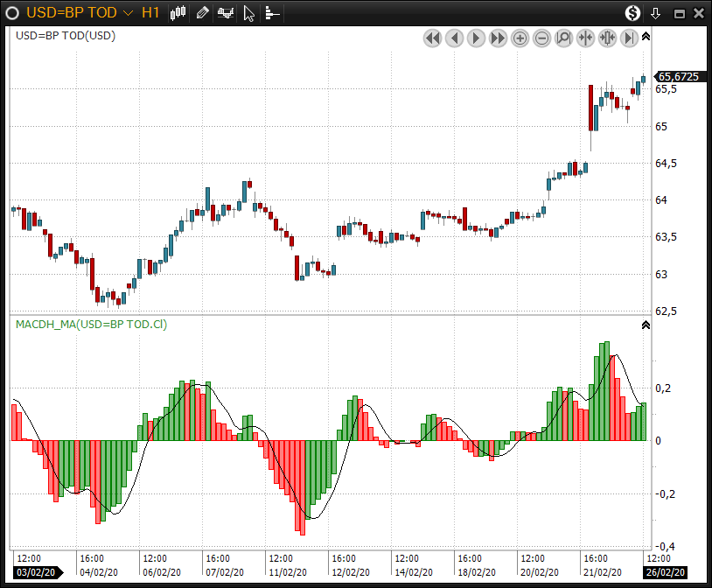Viewport: 712px width, 588px height.
Task: Change the H1 timeframe selector
Action: (150, 13)
